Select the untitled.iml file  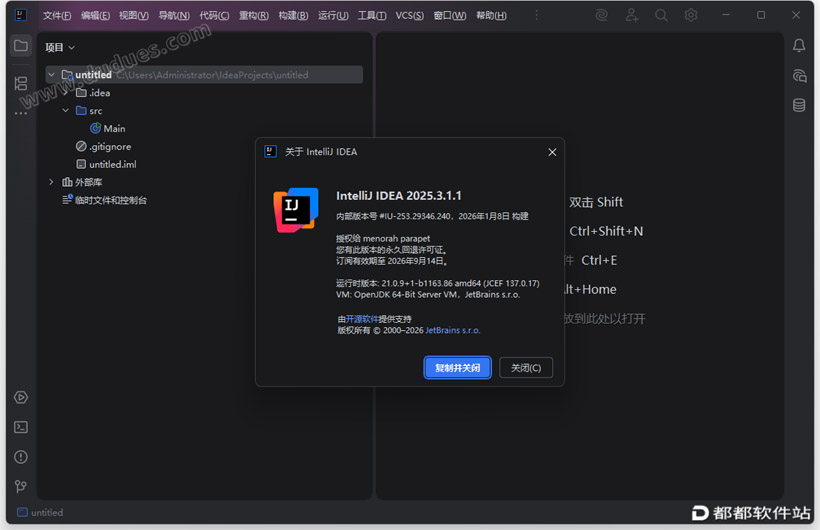point(106,164)
